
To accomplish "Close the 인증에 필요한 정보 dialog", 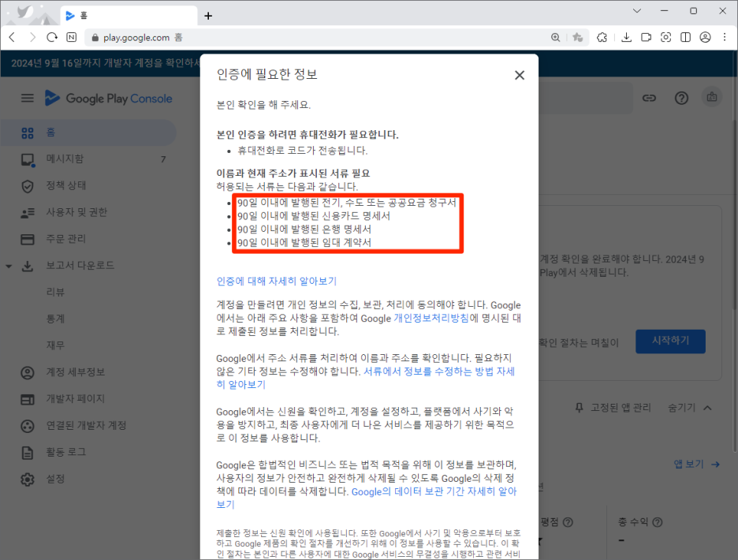I will click(519, 76).
